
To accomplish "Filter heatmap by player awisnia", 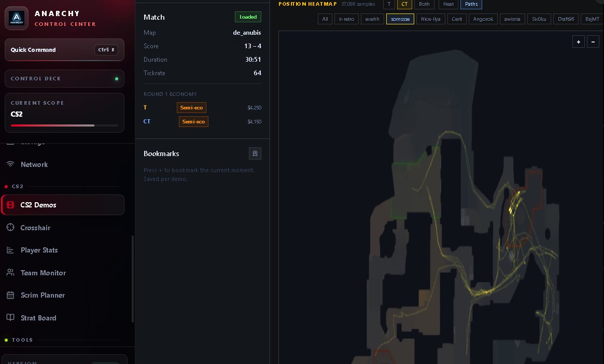I will coord(512,19).
